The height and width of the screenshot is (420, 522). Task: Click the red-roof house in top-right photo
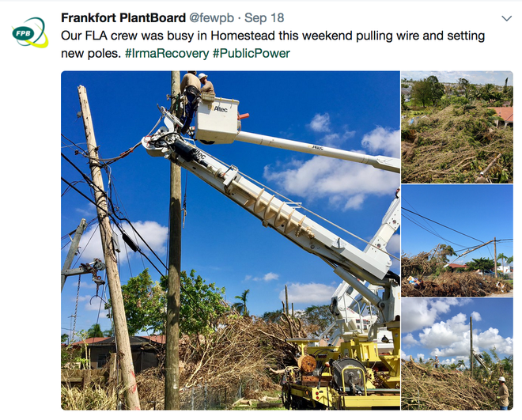[x=503, y=116]
